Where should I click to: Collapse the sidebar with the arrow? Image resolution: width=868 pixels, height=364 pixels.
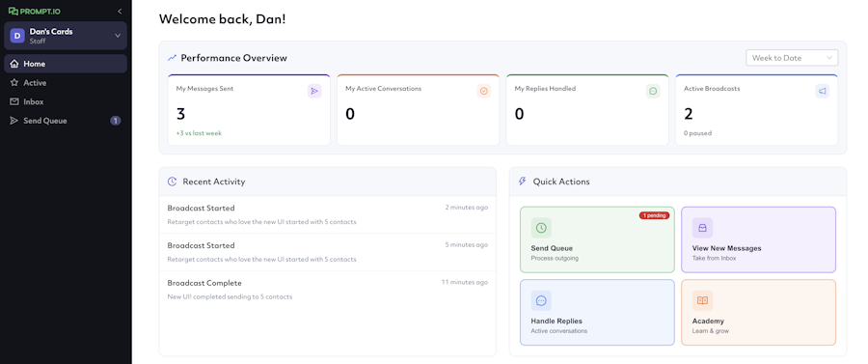121,11
